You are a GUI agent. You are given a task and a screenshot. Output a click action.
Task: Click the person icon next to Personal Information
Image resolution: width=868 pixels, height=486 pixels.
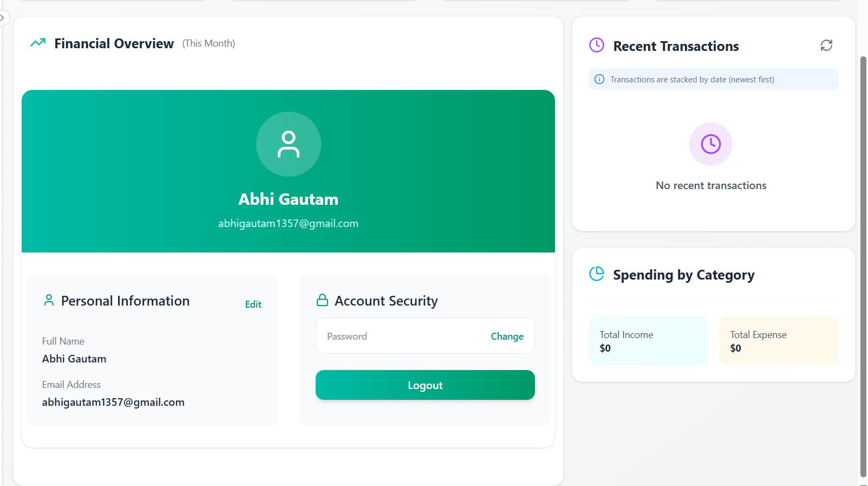point(49,300)
